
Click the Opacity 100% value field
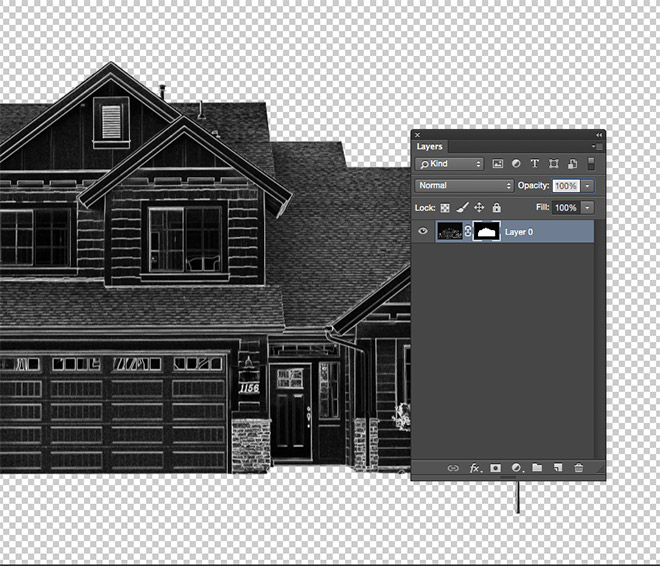pyautogui.click(x=566, y=186)
